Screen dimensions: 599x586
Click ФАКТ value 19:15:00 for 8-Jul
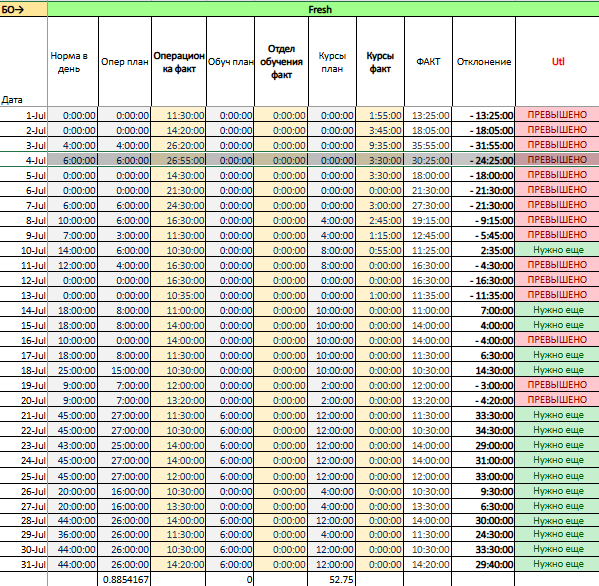pyautogui.click(x=428, y=220)
